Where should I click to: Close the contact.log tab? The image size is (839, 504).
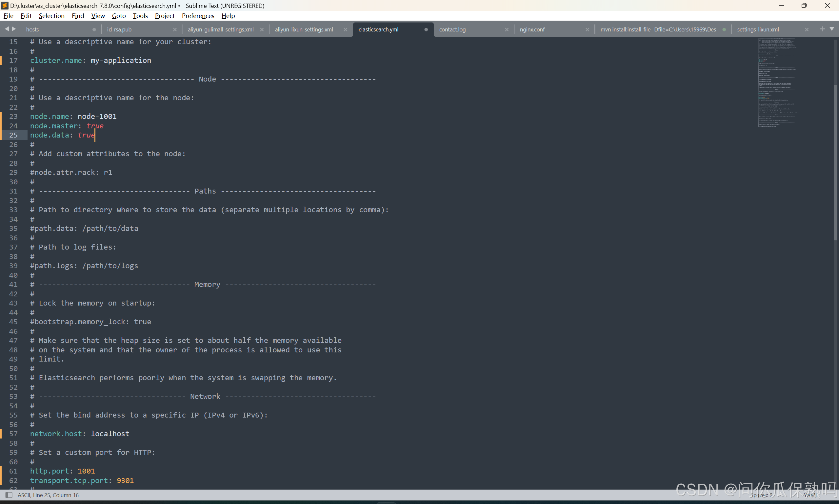[x=507, y=29]
